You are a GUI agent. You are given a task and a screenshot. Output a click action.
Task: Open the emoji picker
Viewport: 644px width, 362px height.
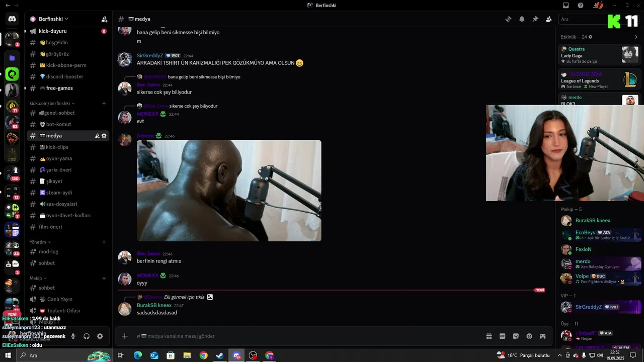[x=529, y=336]
